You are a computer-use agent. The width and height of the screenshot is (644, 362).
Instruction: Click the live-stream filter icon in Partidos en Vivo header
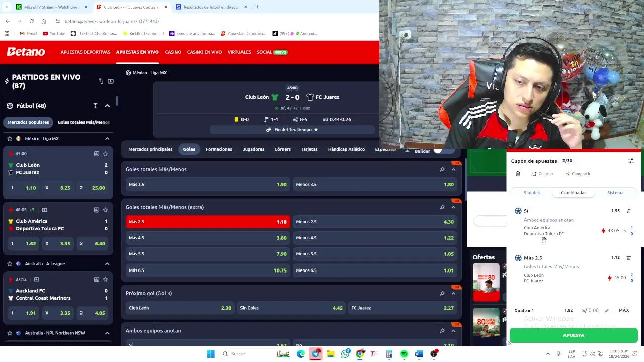coord(111,81)
